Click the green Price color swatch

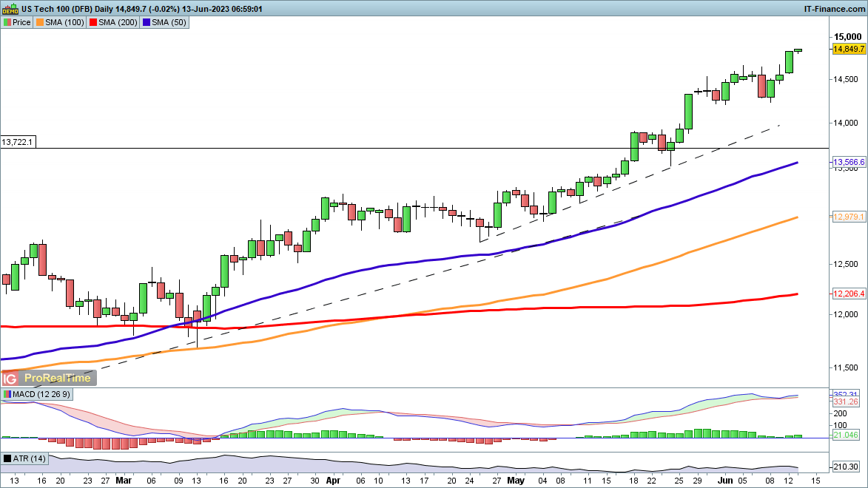point(7,22)
